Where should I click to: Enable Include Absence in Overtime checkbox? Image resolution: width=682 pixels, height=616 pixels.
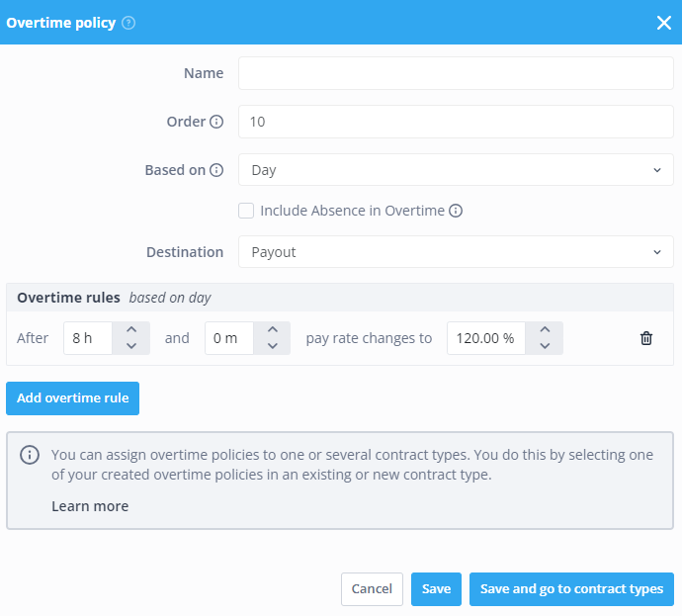coord(246,211)
